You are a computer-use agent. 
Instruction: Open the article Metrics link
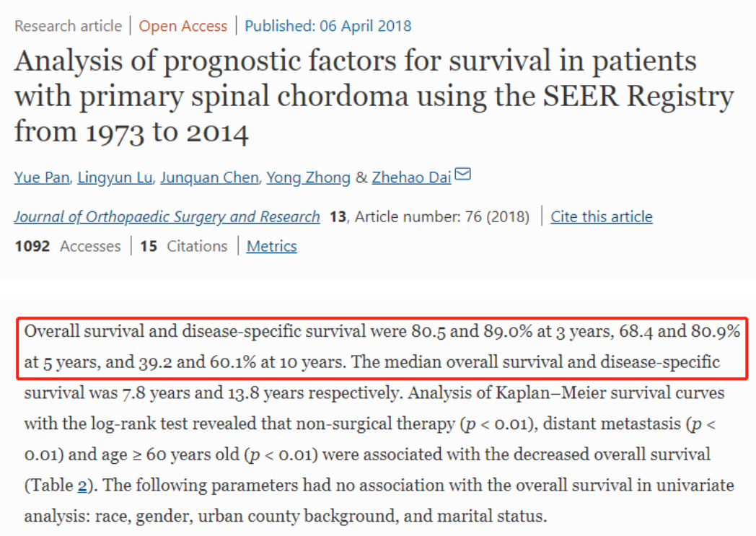[x=271, y=247]
